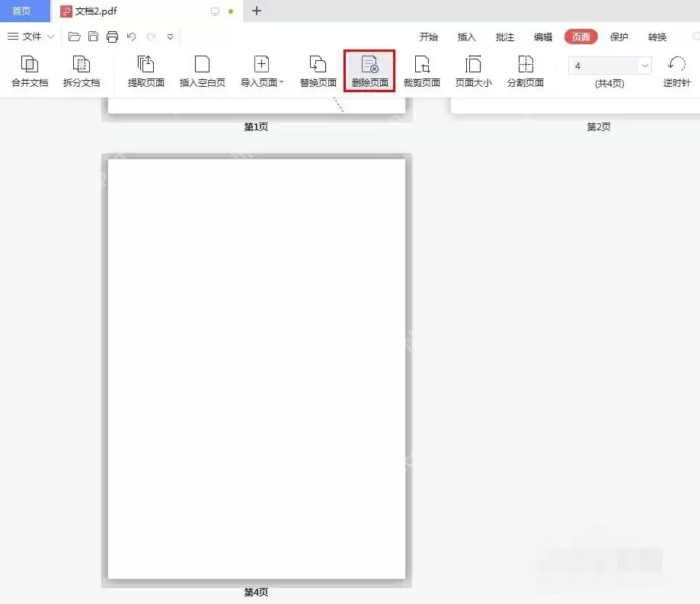Select the 拆分文档 split document tool
700x604 pixels.
coord(81,70)
